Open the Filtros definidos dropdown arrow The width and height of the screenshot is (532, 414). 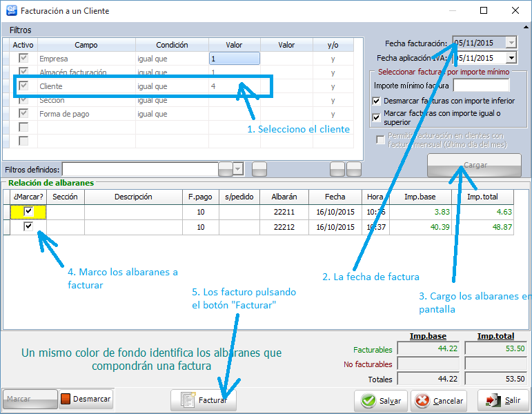point(239,168)
